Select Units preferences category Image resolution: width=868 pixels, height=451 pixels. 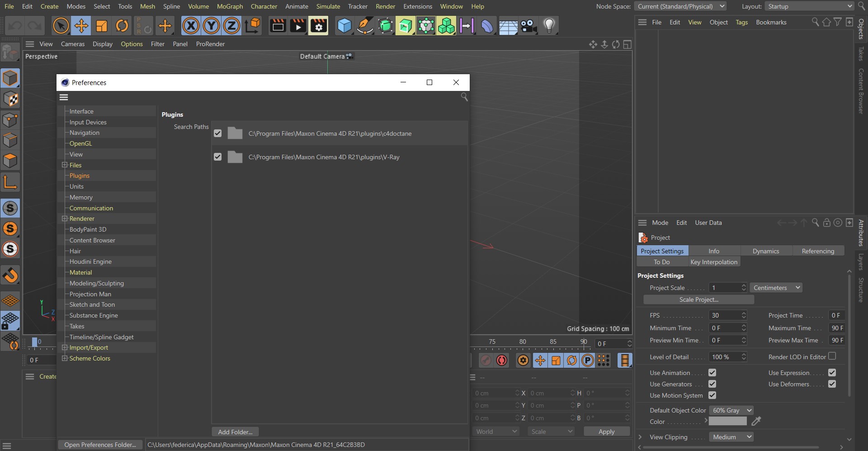76,186
